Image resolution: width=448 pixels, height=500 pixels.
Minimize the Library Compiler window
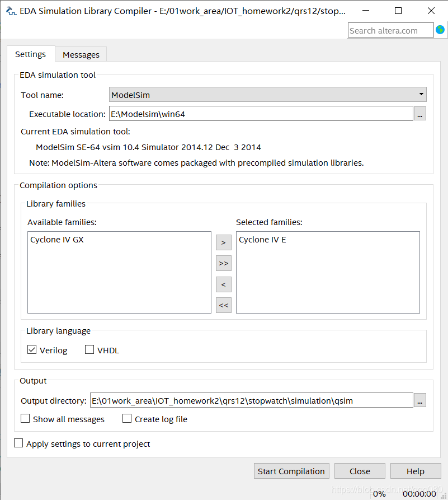tap(366, 11)
